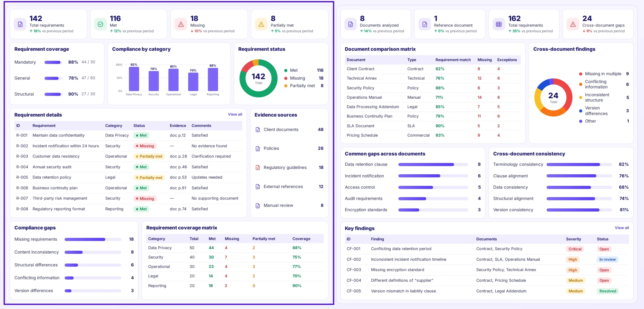This screenshot has height=309, width=644.
Task: Click the Severity column header in Key findings
Action: click(x=573, y=239)
